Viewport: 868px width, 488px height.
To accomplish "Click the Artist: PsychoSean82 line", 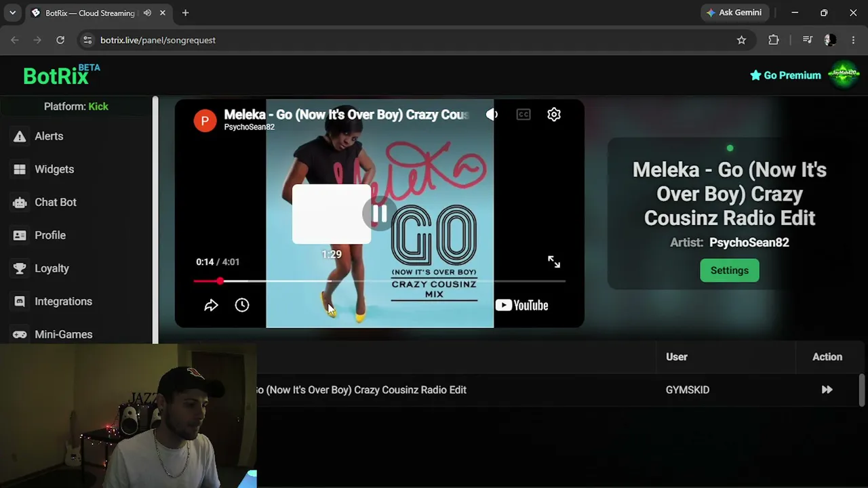I will pos(730,242).
